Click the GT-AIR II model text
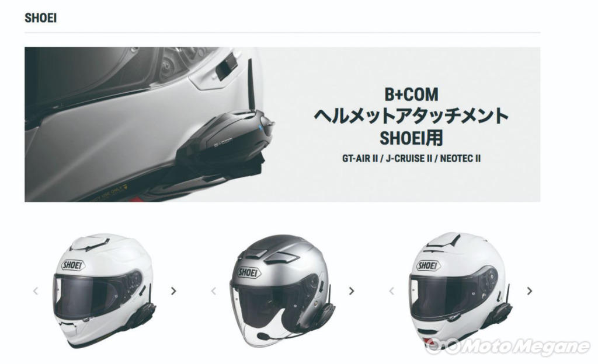Screen dimensions: 598x364 [360, 159]
